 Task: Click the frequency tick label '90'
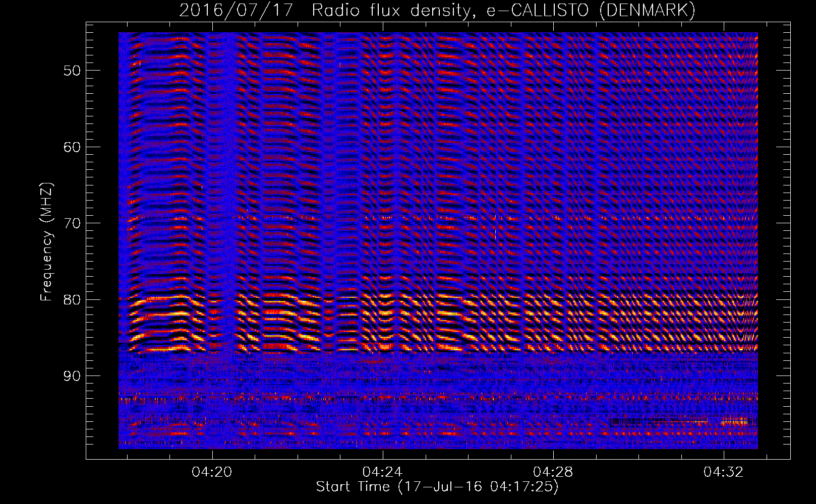(x=72, y=376)
